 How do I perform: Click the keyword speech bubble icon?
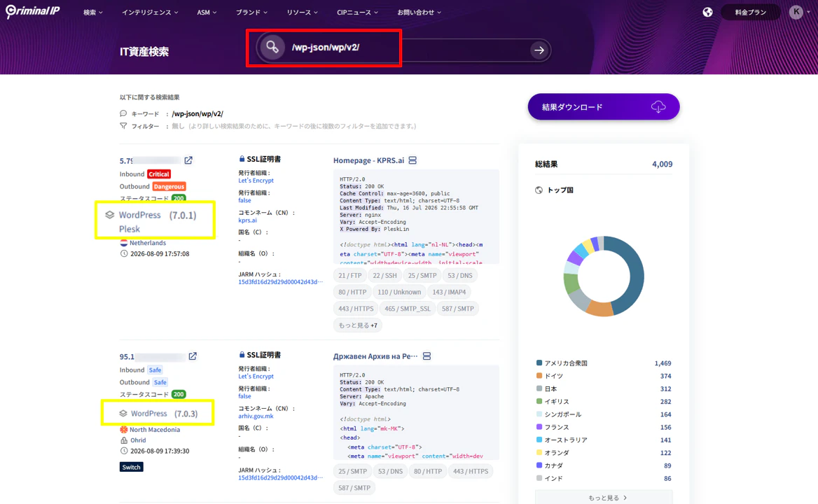(x=123, y=113)
